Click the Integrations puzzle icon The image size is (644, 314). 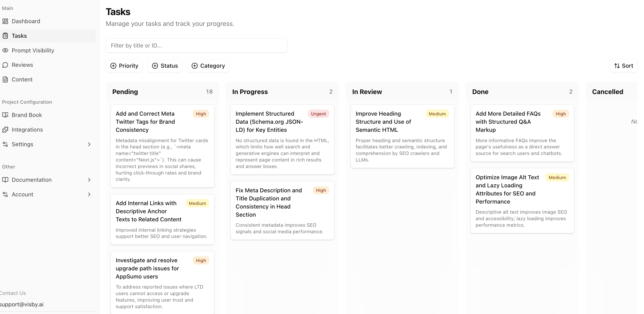click(5, 130)
